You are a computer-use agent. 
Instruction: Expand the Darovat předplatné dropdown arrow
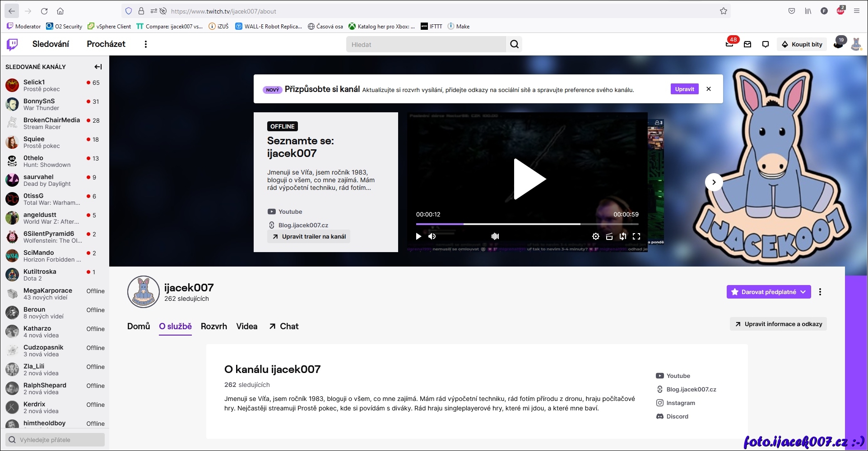tap(803, 292)
